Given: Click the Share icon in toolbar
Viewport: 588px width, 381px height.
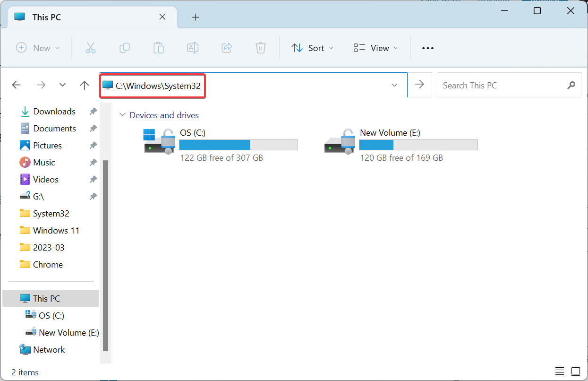Looking at the screenshot, I should 227,48.
